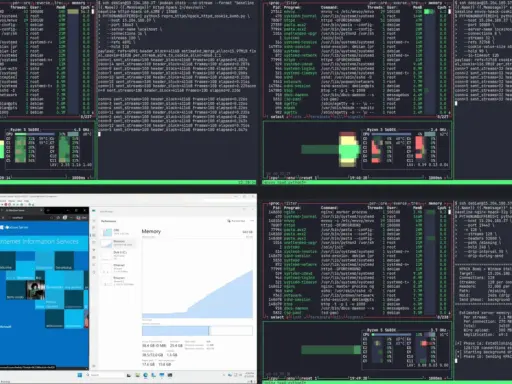Image resolution: width=512 pixels, height=384 pixels.
Task: Toggle tree view in lower-right btop pane
Action: click(415, 203)
